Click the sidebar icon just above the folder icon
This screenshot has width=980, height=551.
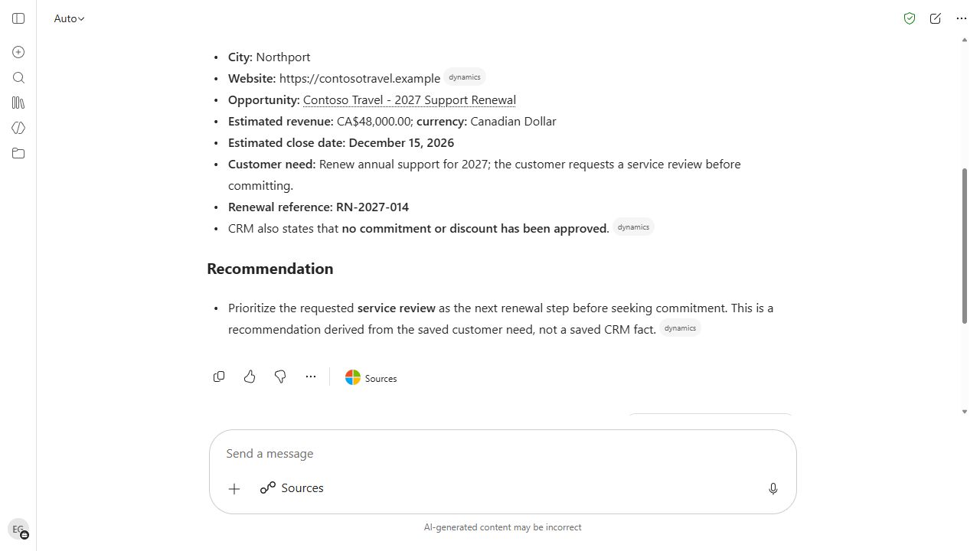pos(18,128)
